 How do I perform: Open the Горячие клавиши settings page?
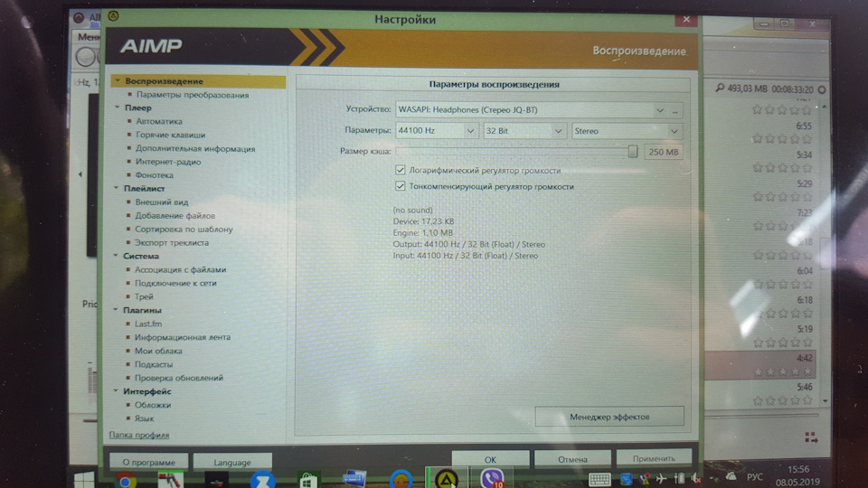coord(171,135)
